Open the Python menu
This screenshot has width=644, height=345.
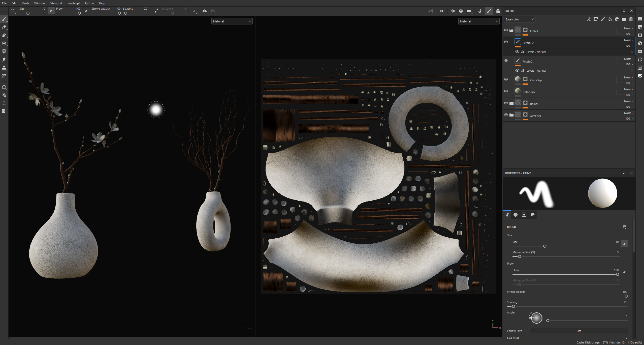[89, 3]
